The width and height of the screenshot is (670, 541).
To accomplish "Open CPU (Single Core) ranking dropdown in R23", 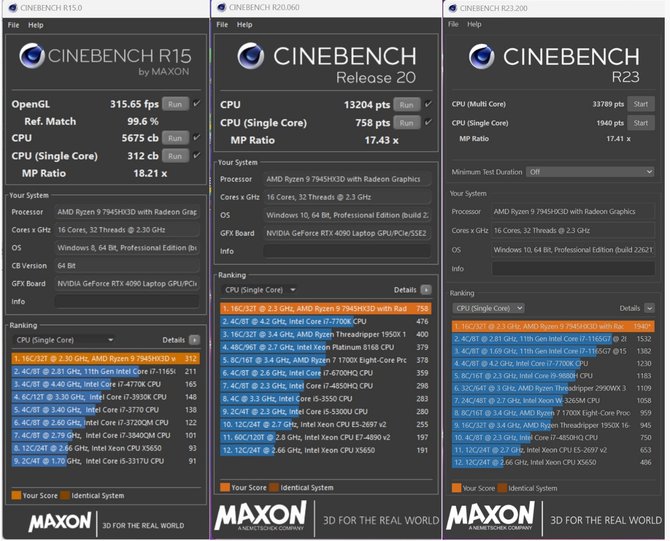I will [x=488, y=308].
